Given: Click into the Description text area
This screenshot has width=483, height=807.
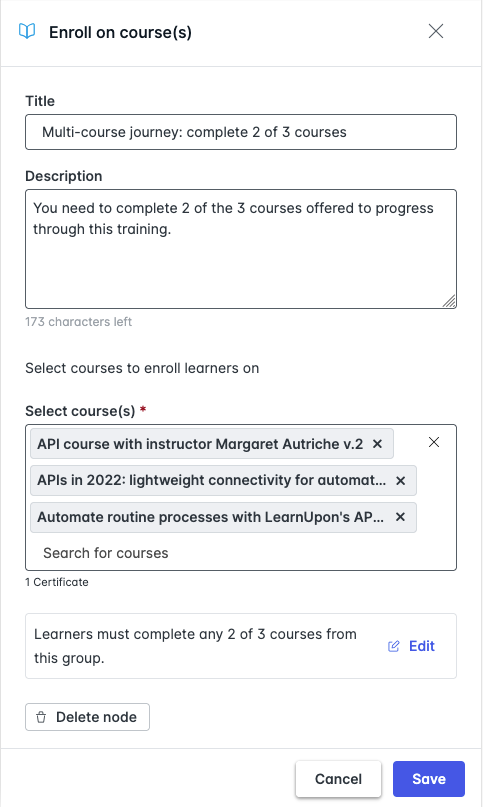Looking at the screenshot, I should [x=241, y=249].
